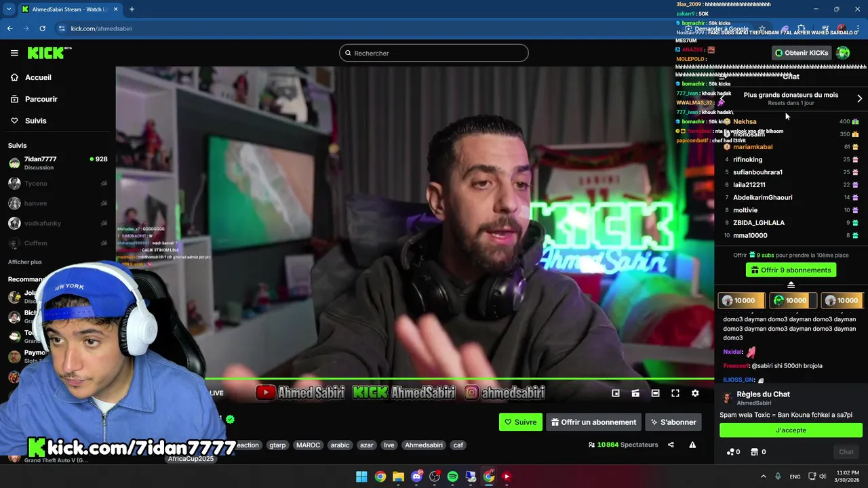Open offline channel Tyceno
Screen dimensions: 868x488
point(58,183)
